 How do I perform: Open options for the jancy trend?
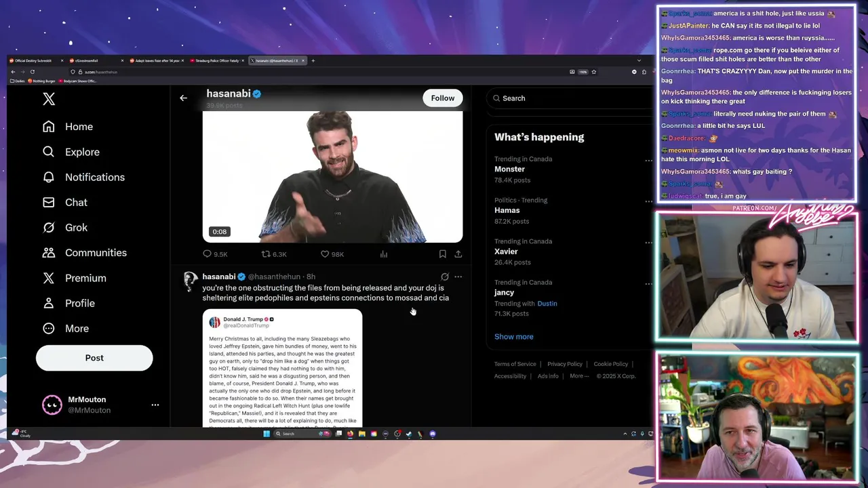[648, 284]
